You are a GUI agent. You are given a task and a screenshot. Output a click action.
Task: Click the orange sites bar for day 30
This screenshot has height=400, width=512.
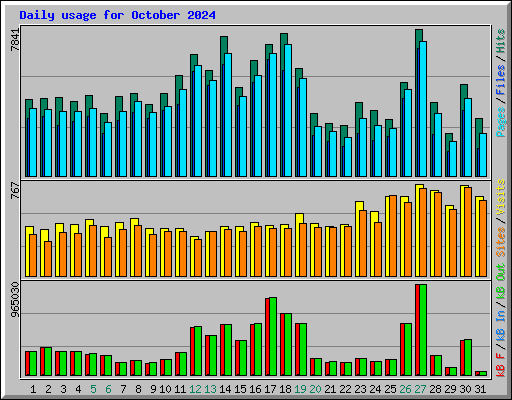(468, 232)
